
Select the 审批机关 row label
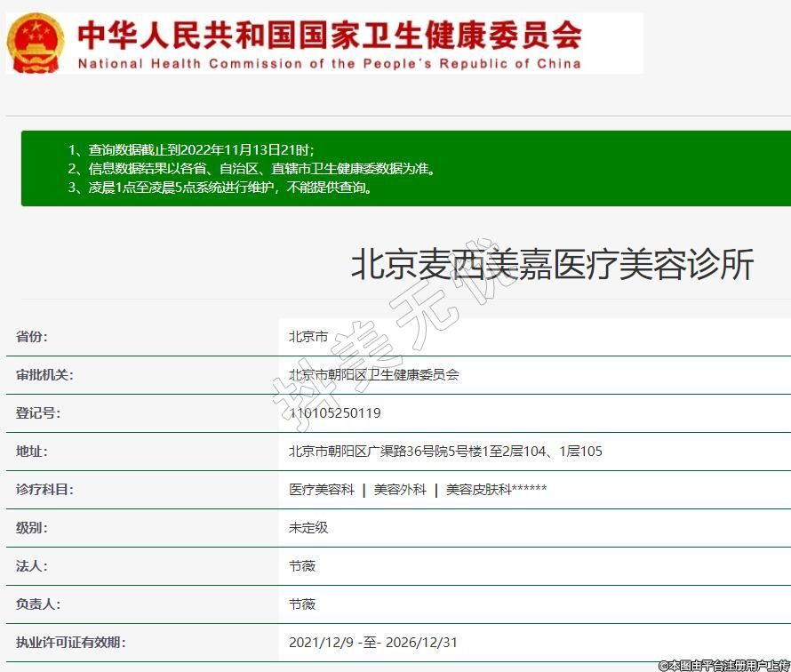tap(44, 375)
